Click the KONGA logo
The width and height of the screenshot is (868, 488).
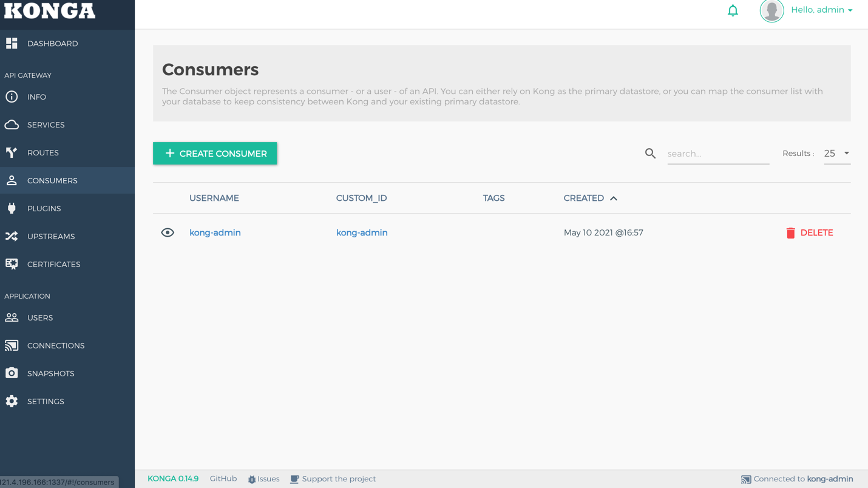(50, 10)
